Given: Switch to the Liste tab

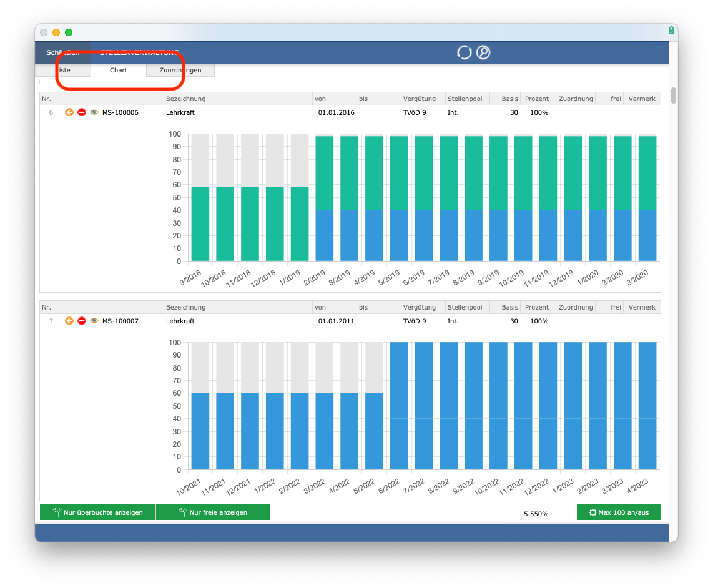Looking at the screenshot, I should click(x=63, y=70).
